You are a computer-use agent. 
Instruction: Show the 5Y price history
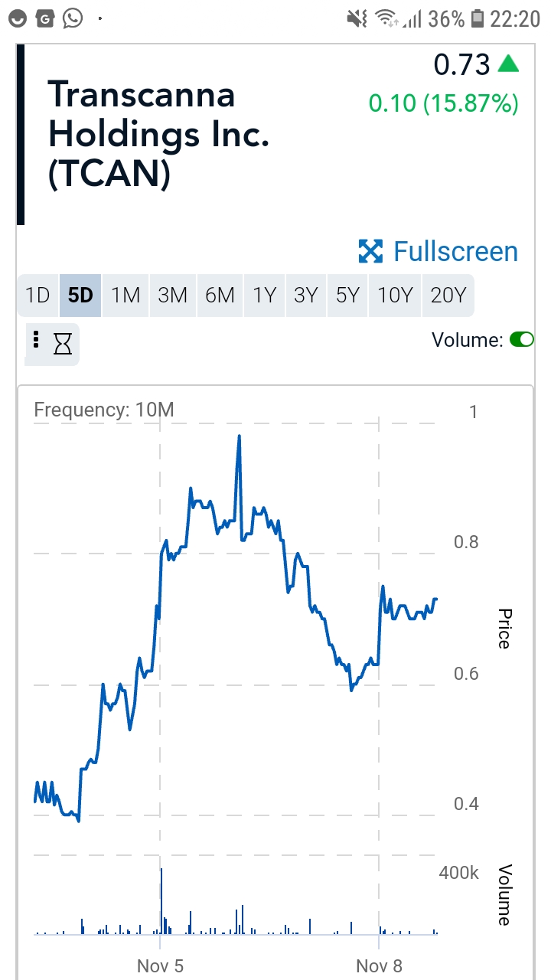347,296
